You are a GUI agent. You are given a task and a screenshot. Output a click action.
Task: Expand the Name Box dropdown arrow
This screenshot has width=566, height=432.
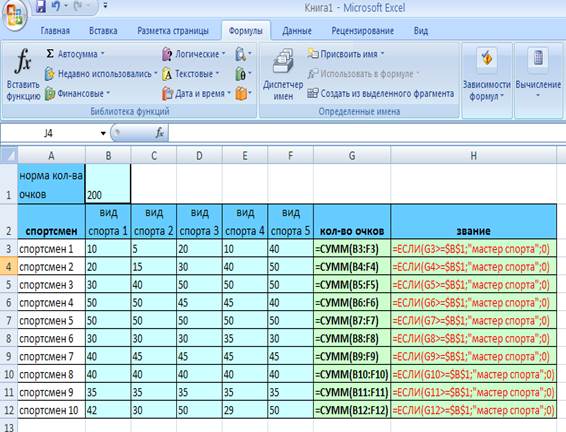point(103,134)
